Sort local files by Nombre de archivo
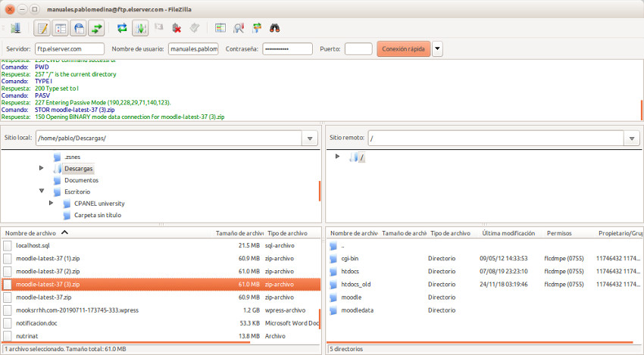Image resolution: width=644 pixels, height=355 pixels. coord(30,233)
